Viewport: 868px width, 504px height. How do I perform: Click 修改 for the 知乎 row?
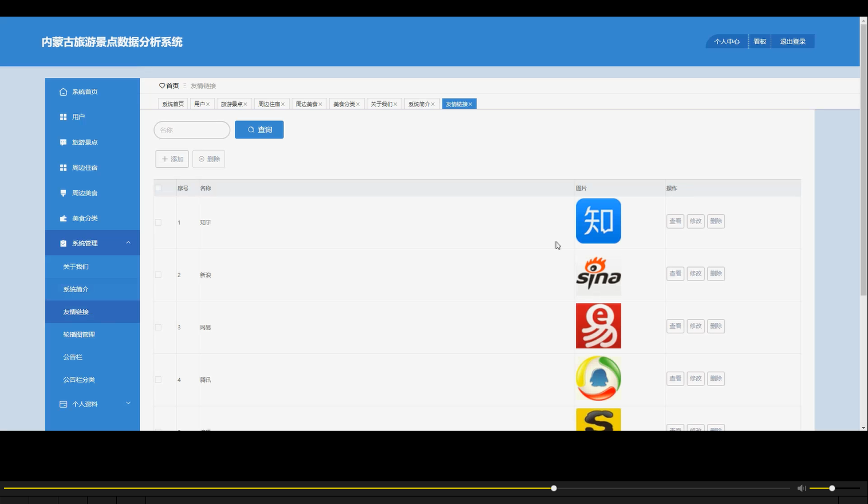696,221
